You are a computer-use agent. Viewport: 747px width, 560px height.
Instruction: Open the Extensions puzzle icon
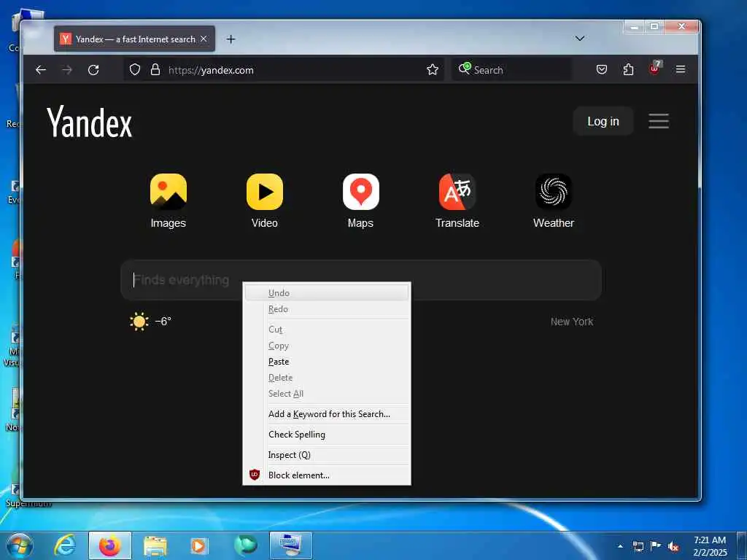(628, 69)
